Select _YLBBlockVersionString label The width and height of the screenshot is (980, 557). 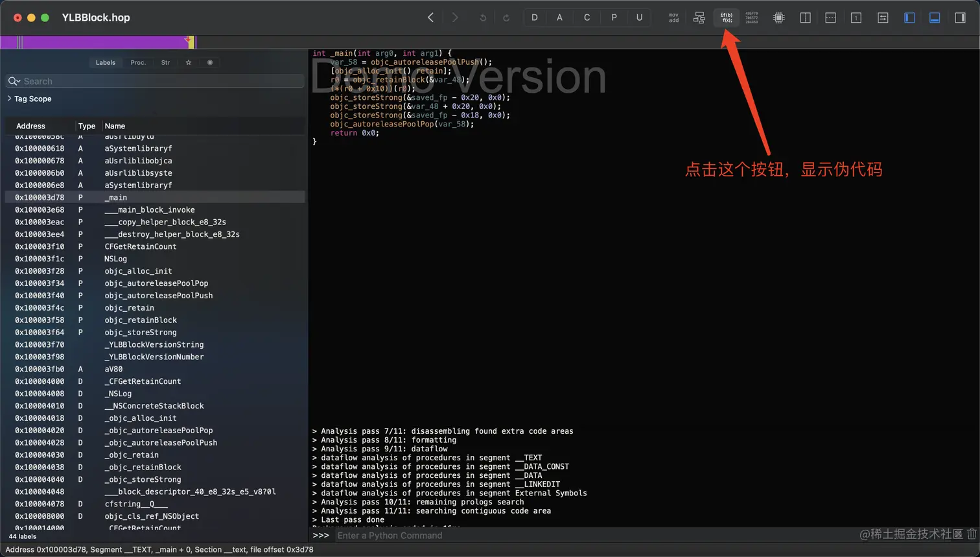click(154, 345)
